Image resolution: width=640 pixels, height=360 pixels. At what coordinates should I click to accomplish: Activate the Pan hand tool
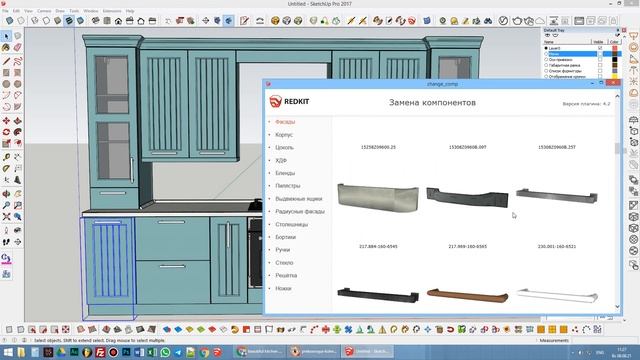coord(18,194)
